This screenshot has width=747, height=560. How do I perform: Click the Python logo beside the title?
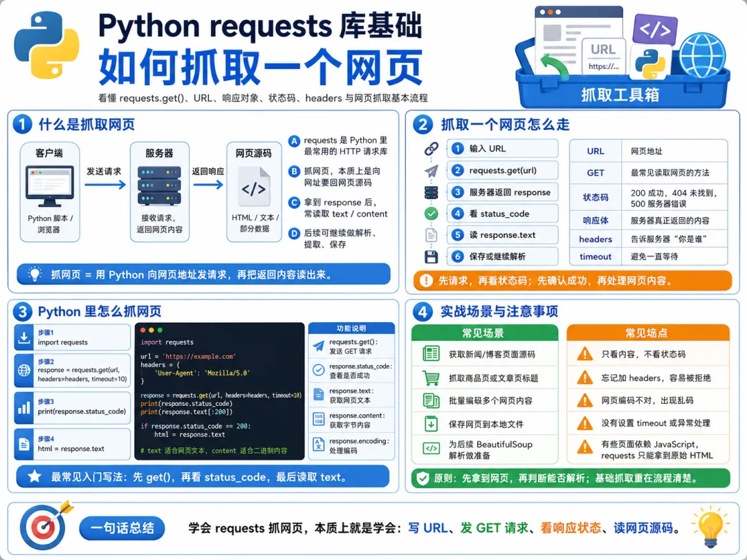pyautogui.click(x=47, y=45)
